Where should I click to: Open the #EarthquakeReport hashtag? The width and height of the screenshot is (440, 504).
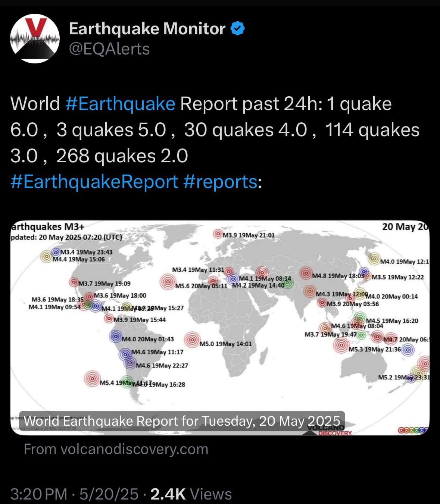[x=94, y=182]
